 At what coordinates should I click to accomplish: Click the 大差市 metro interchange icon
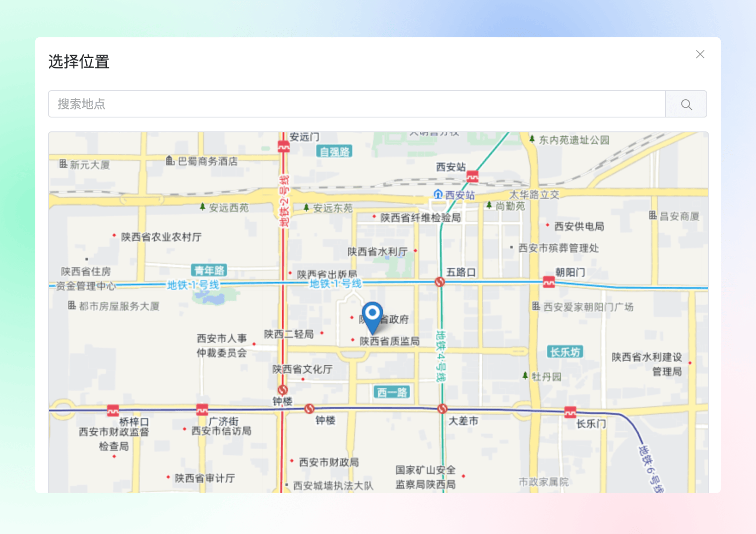tap(443, 409)
